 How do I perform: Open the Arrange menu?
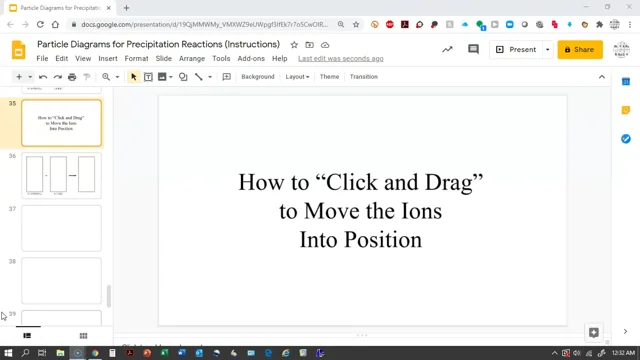pyautogui.click(x=192, y=58)
